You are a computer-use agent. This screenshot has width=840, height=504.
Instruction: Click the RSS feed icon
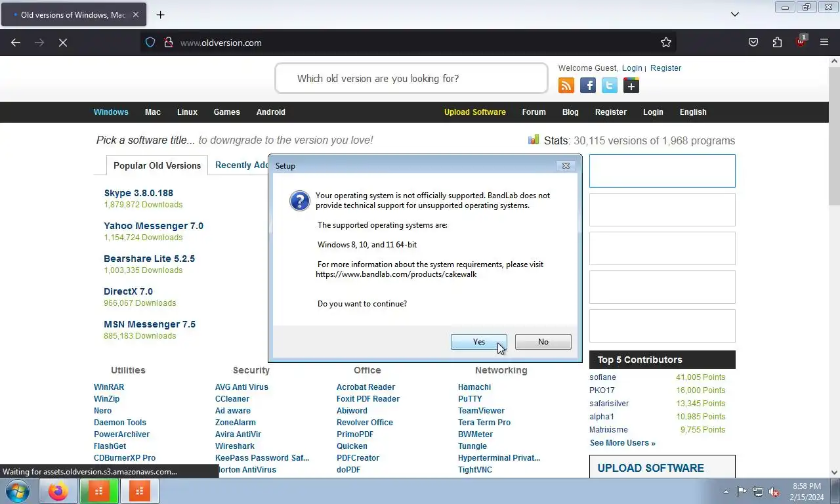pos(566,85)
